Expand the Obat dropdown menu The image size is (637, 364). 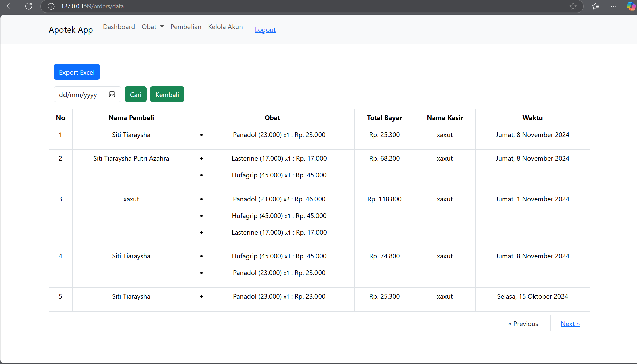[x=153, y=27]
